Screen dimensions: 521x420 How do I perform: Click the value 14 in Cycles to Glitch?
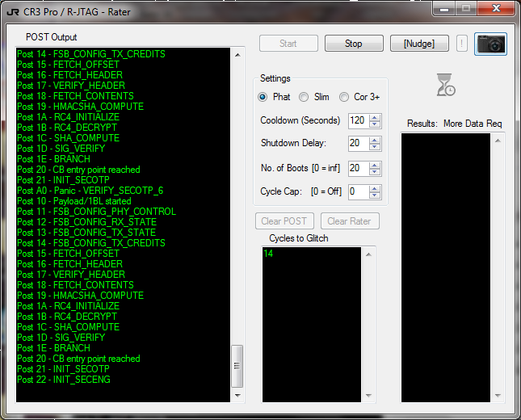268,254
